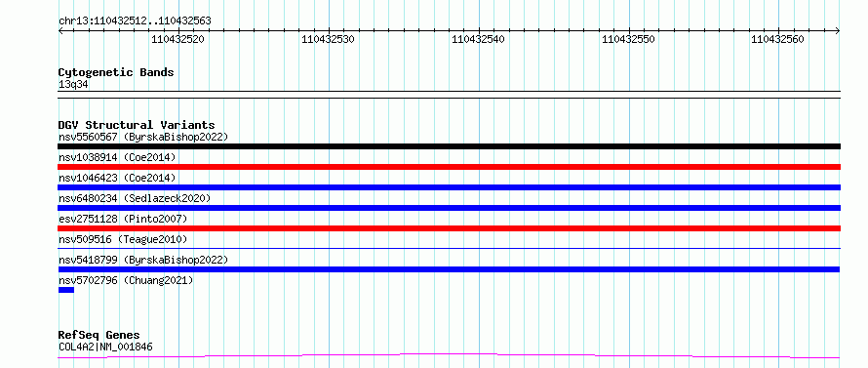This screenshot has height=368, width=868.
Task: Select the red nsv1038914 variant bar
Action: point(449,167)
